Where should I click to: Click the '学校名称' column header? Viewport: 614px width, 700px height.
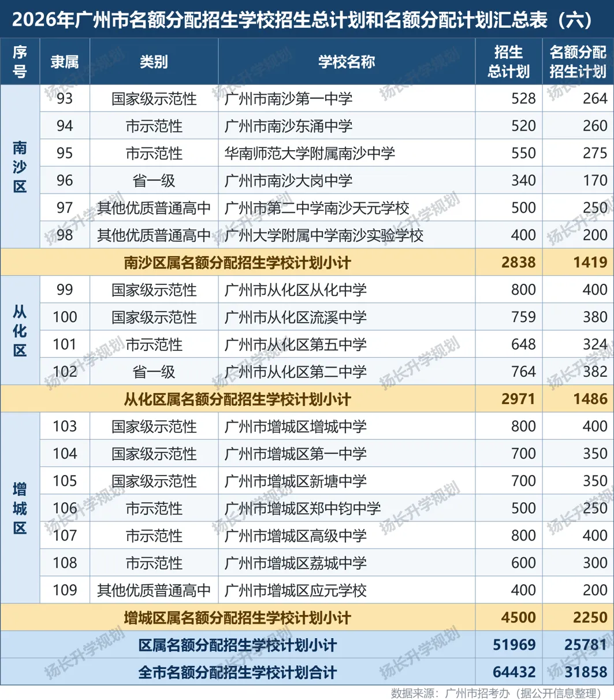[x=347, y=62]
